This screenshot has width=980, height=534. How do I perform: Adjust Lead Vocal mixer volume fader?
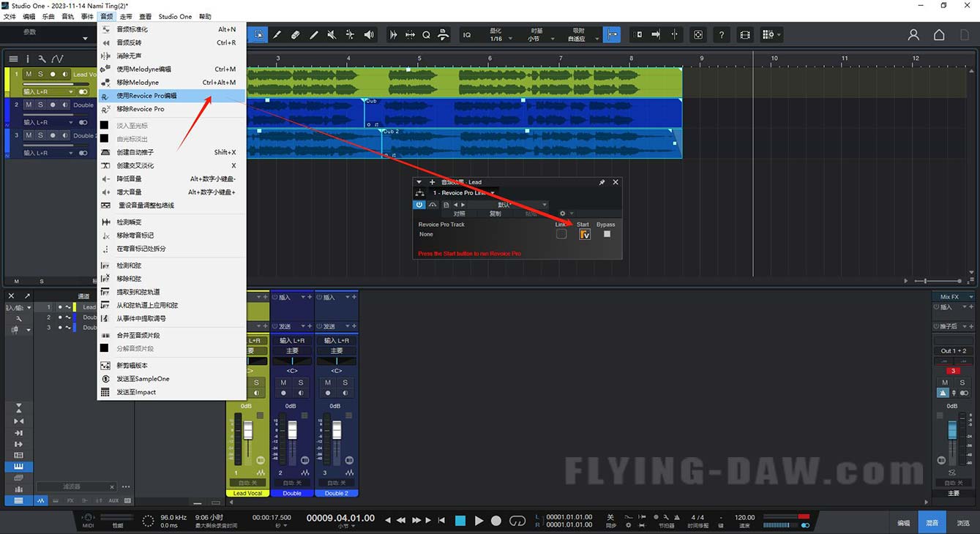point(247,429)
